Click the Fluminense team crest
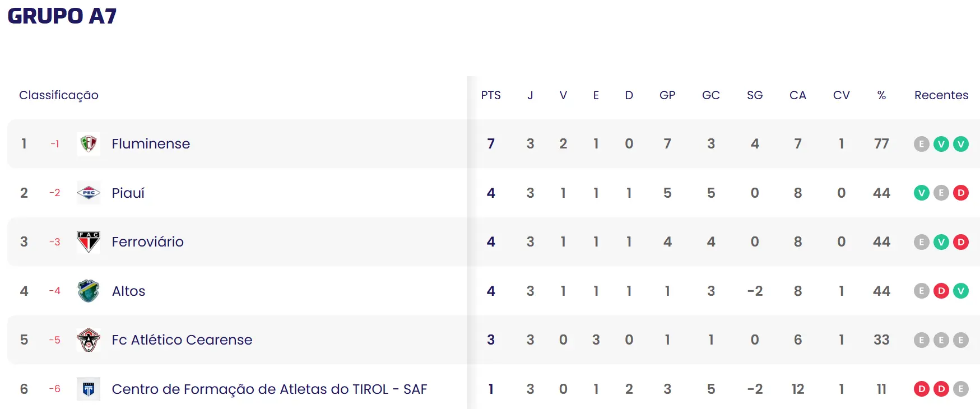Viewport: 980px width, 409px height. 89,144
